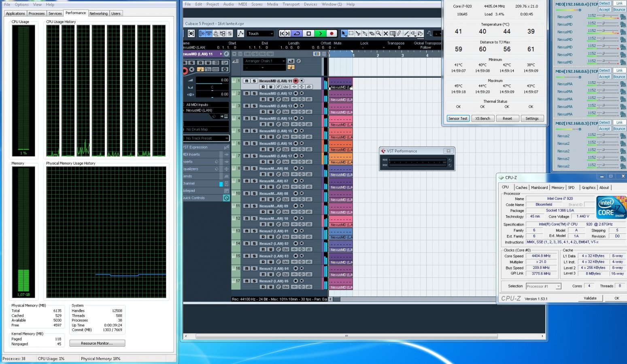The width and height of the screenshot is (627, 364).
Task: Select the Play speaker tool in Cubase
Action: coord(413,34)
